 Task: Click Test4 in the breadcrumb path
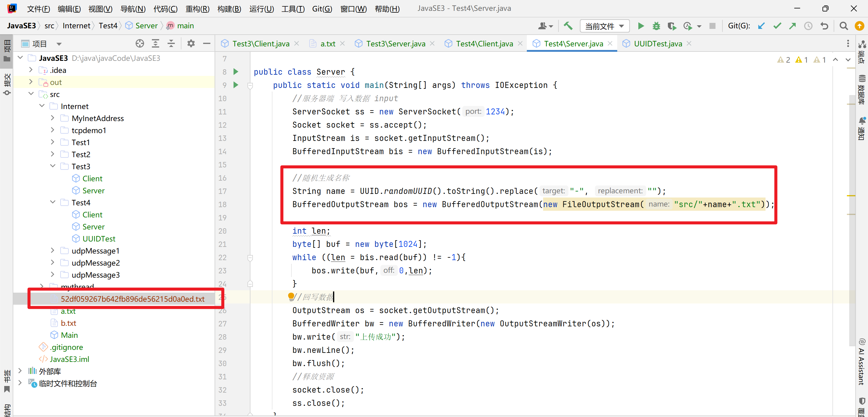coord(108,26)
